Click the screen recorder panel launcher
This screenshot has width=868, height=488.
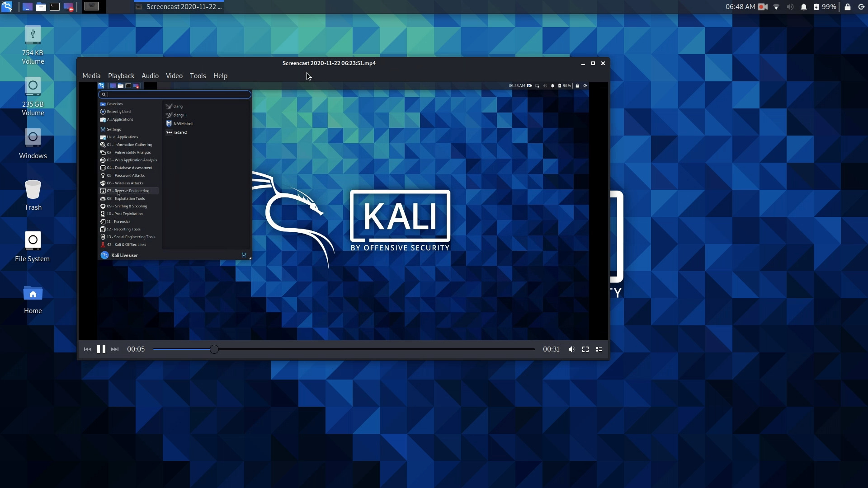tap(68, 7)
